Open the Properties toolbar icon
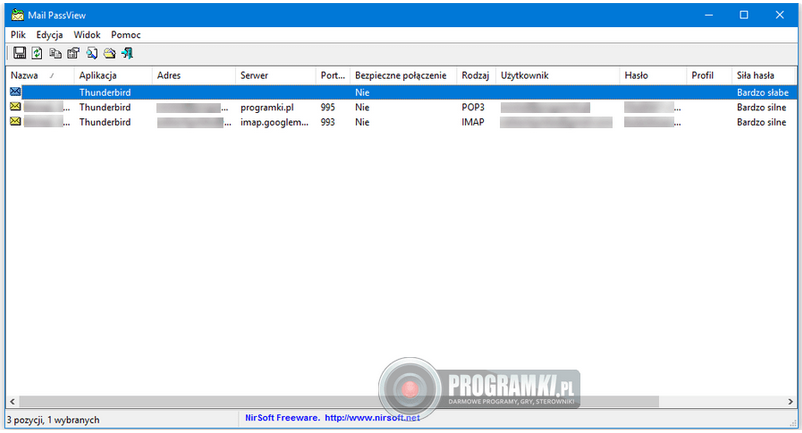Viewport: 802px width, 433px height. point(73,53)
